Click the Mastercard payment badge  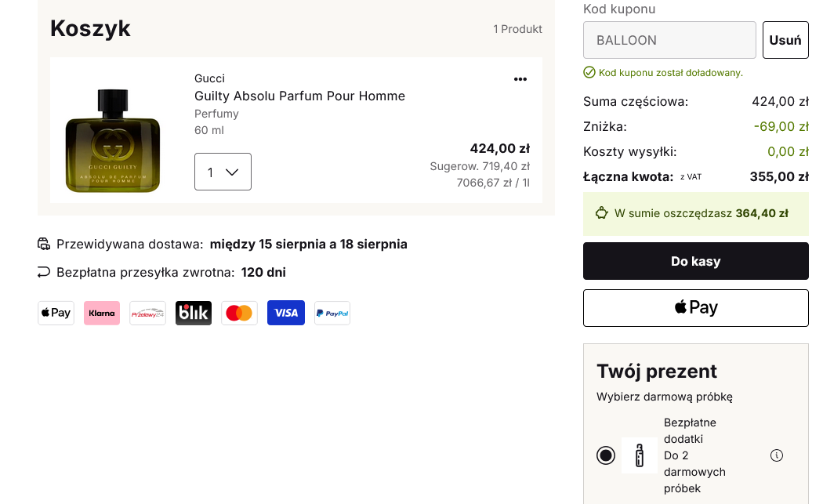pyautogui.click(x=239, y=313)
